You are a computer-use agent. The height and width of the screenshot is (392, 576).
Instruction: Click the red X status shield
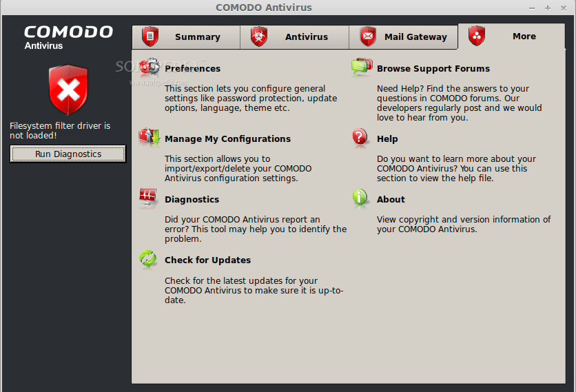click(x=68, y=90)
